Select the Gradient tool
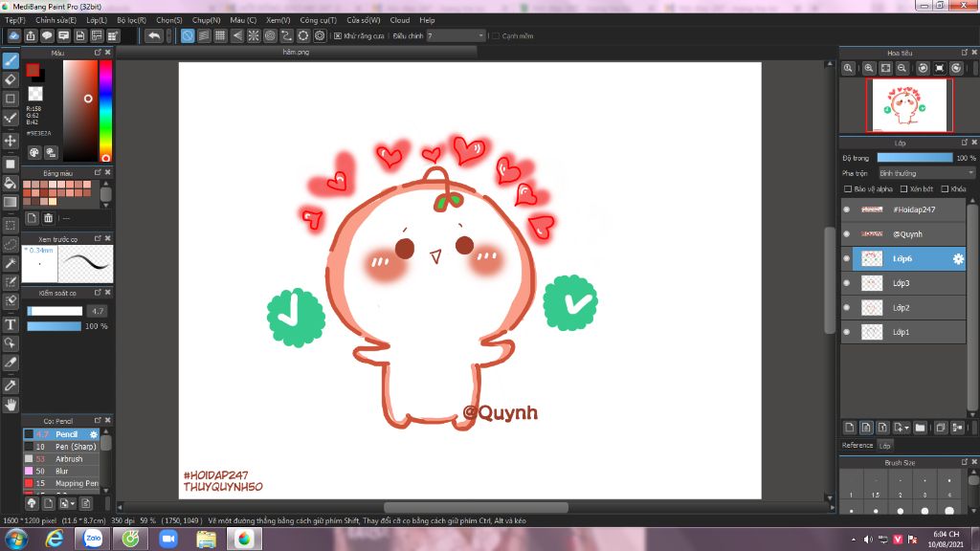 (x=11, y=202)
